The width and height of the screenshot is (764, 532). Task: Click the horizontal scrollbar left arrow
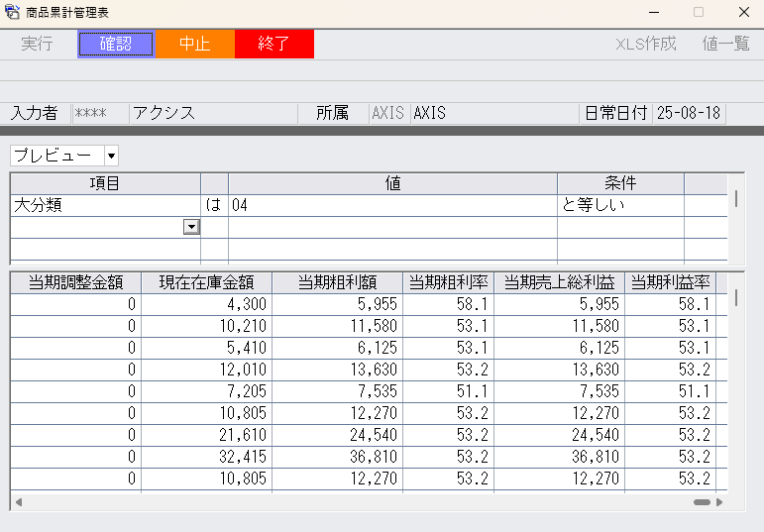pos(18,502)
